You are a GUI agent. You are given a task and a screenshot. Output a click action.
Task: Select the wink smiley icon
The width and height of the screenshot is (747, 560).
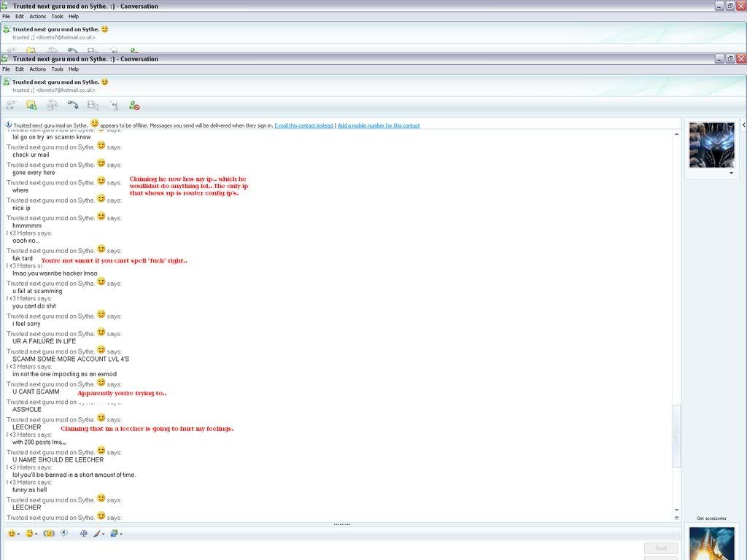(x=29, y=533)
